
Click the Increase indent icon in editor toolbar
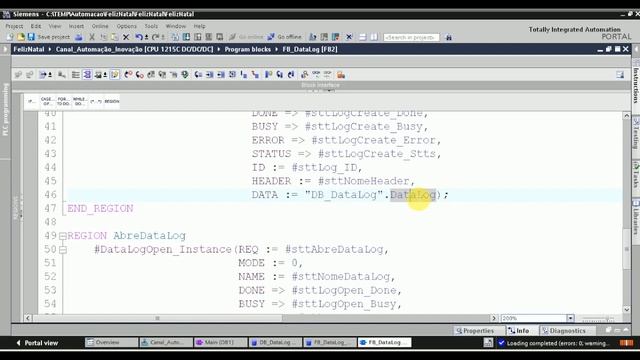209,75
